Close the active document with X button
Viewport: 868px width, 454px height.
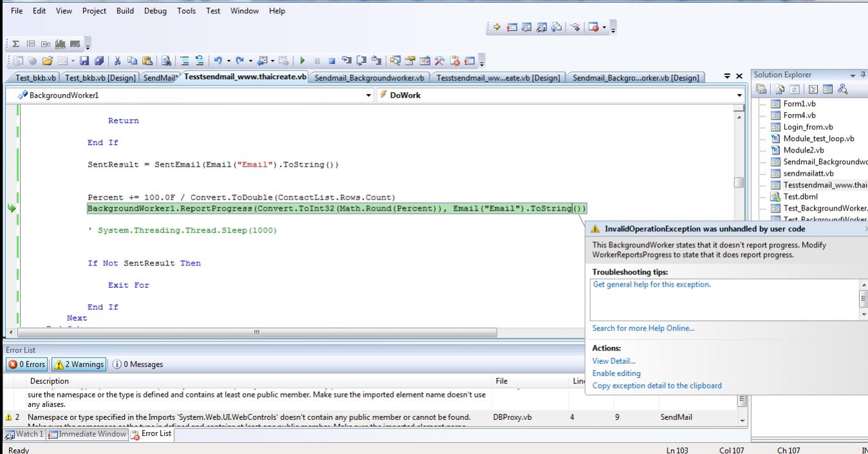click(739, 76)
